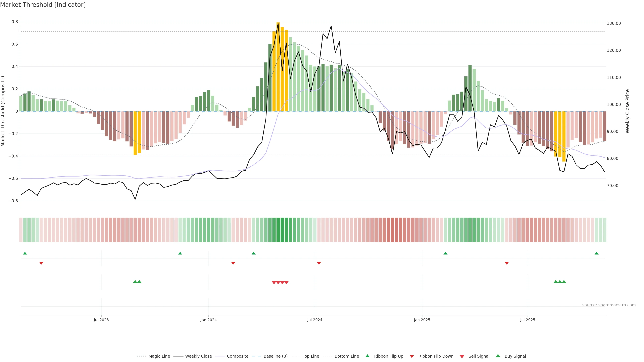The height and width of the screenshot is (362, 644).
Task: Click the leftmost green Ribbon Flip Up marker
Action: coord(25,253)
